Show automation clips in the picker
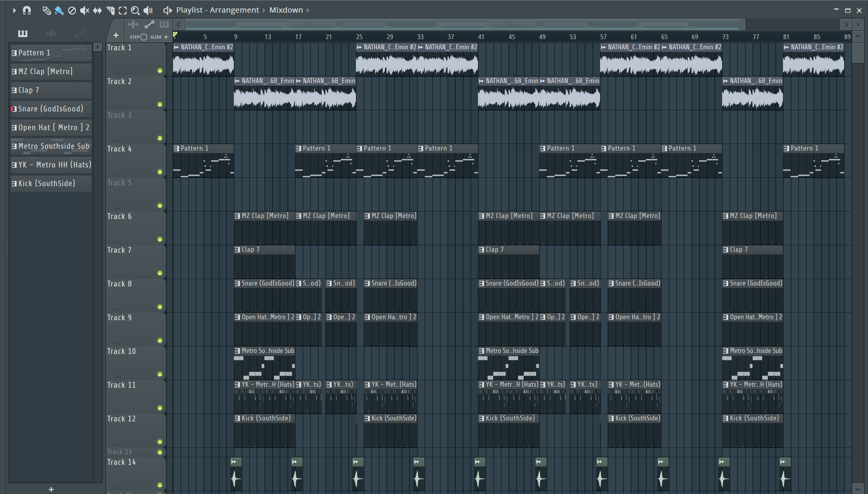Viewport: 868px width, 494px height. (80, 33)
